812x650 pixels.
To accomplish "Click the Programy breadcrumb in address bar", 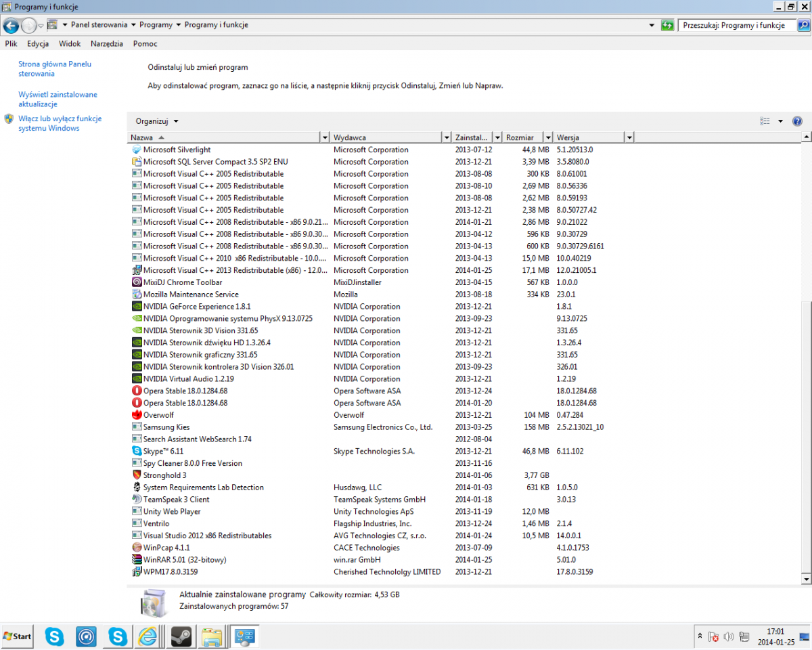I will click(x=156, y=25).
